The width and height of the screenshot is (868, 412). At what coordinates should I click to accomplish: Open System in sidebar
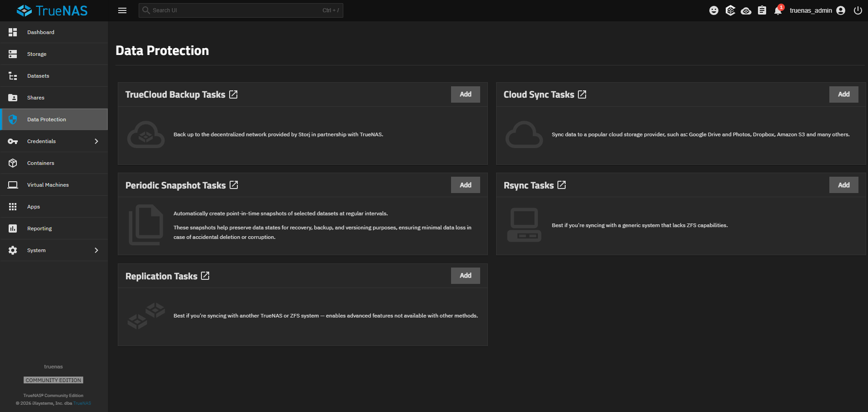coord(54,250)
